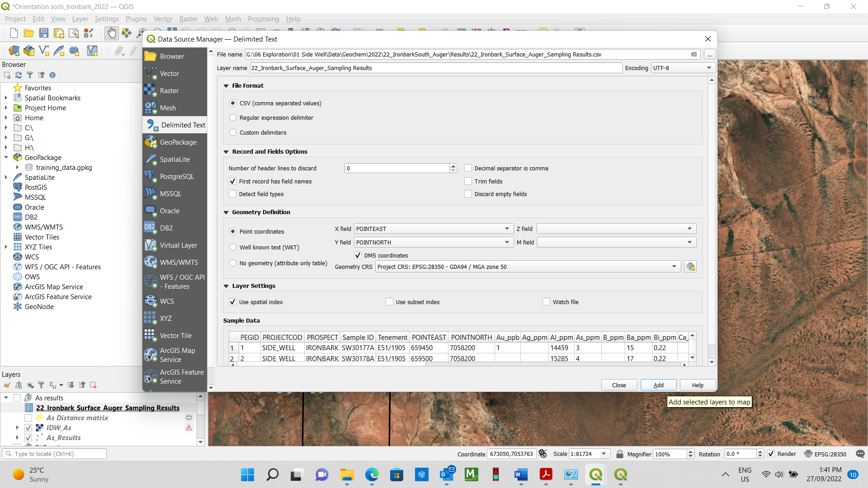Open Manage Map Themes in Layers panel
The image size is (868, 488).
[x=30, y=385]
